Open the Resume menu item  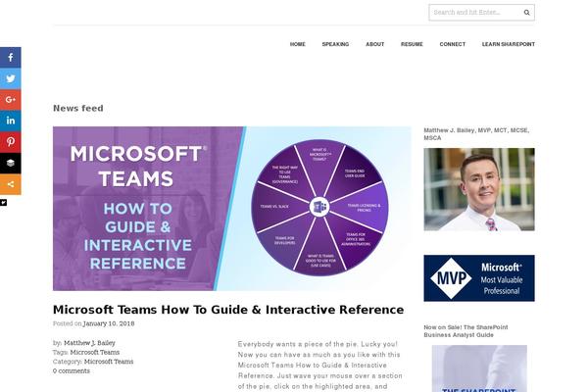point(412,44)
